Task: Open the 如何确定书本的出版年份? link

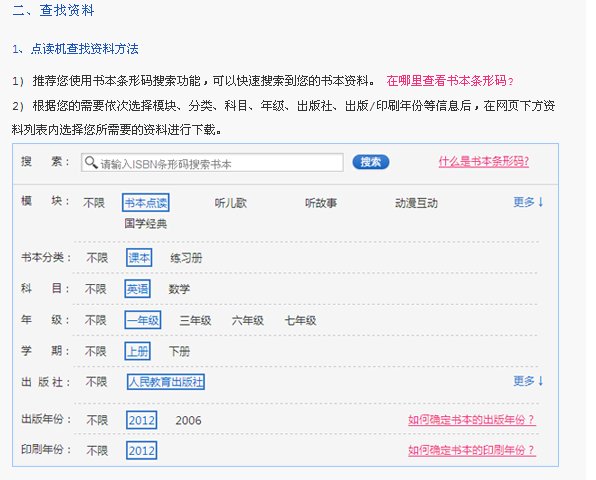Action: [472, 420]
